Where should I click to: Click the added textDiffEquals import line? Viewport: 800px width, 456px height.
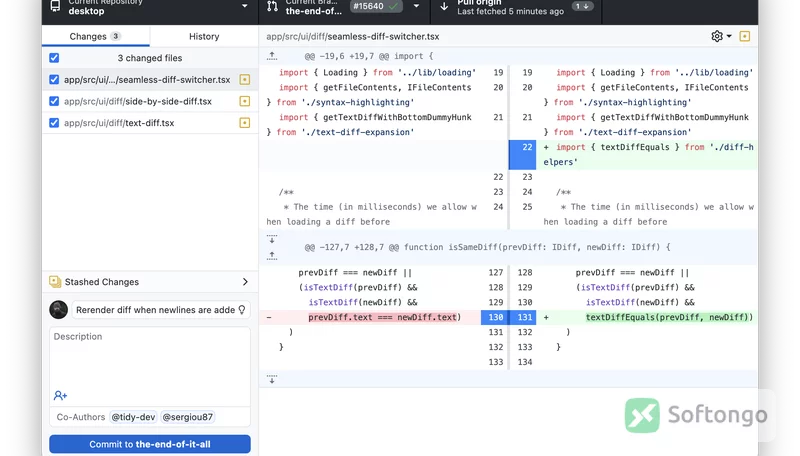click(x=648, y=155)
